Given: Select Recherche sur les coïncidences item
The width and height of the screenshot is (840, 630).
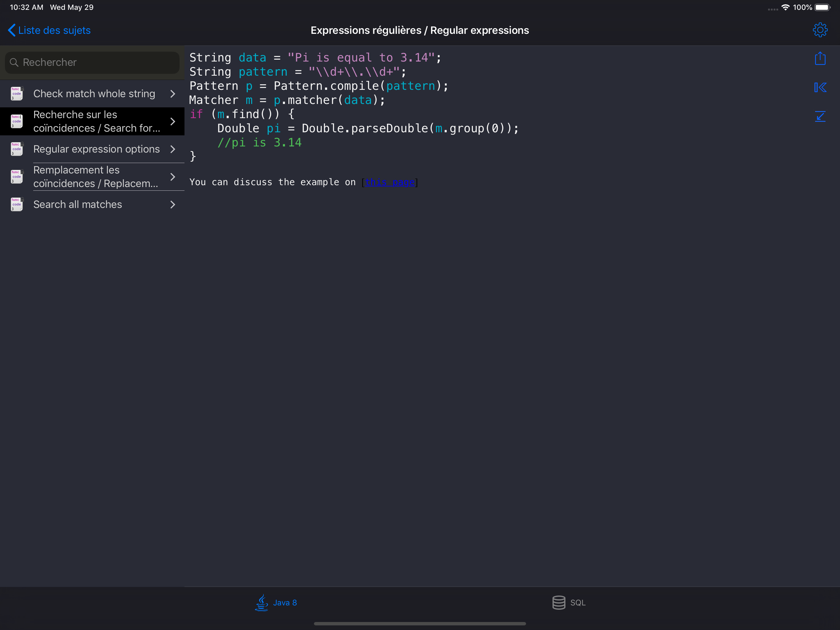Looking at the screenshot, I should 97,121.
